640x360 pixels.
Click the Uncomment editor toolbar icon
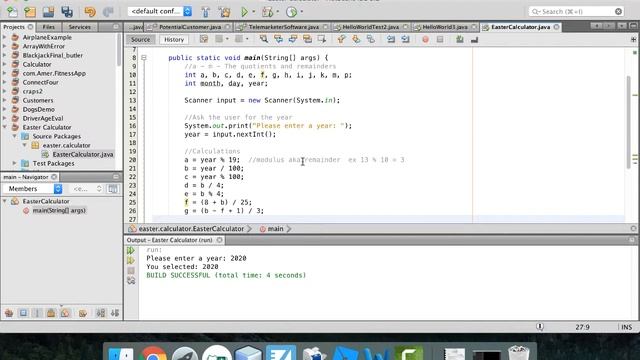(x=474, y=39)
